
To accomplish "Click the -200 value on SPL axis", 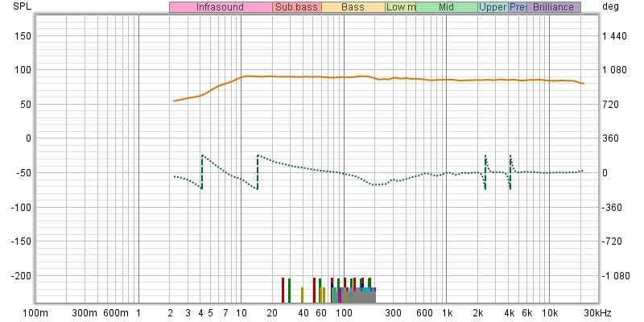I will 21,276.
